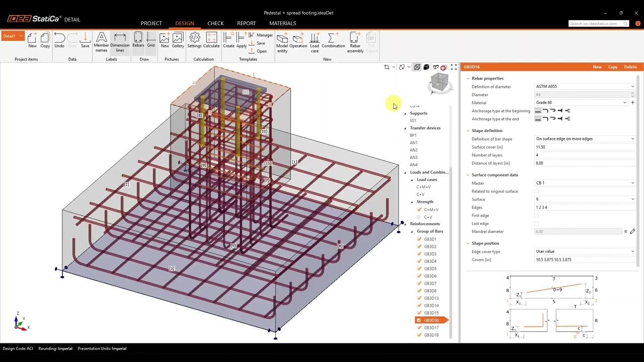The height and width of the screenshot is (362, 644).
Task: Create a template
Action: (x=228, y=40)
